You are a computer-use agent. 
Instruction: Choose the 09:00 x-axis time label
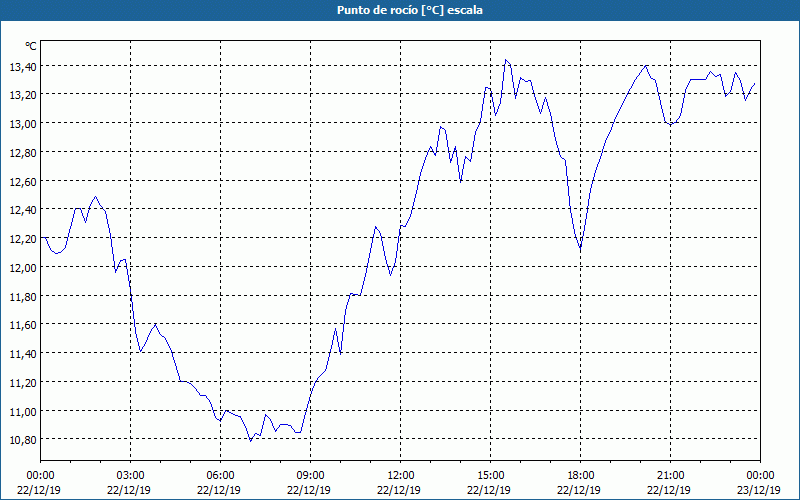point(310,476)
